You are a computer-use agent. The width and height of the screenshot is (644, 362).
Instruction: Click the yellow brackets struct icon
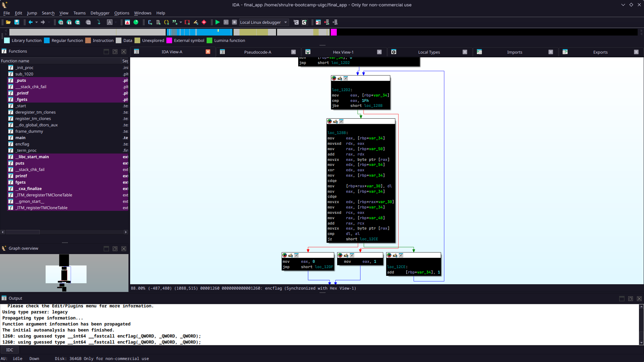tap(166, 22)
